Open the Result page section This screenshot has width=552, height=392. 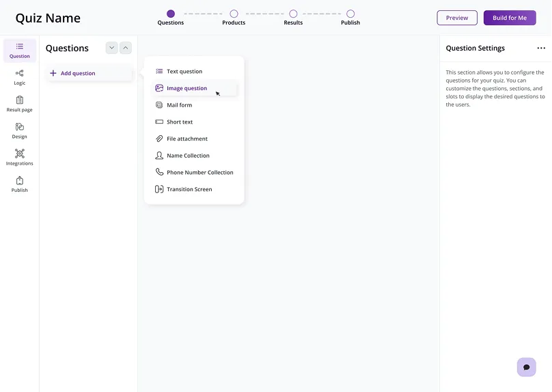tap(19, 104)
